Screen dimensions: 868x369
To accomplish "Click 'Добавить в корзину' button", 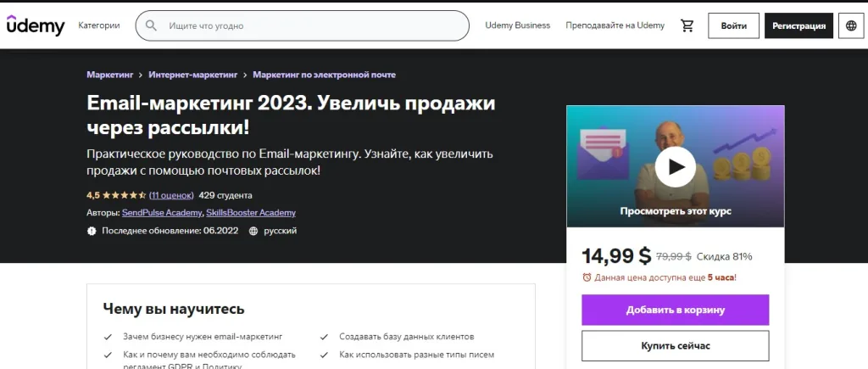I will point(676,310).
